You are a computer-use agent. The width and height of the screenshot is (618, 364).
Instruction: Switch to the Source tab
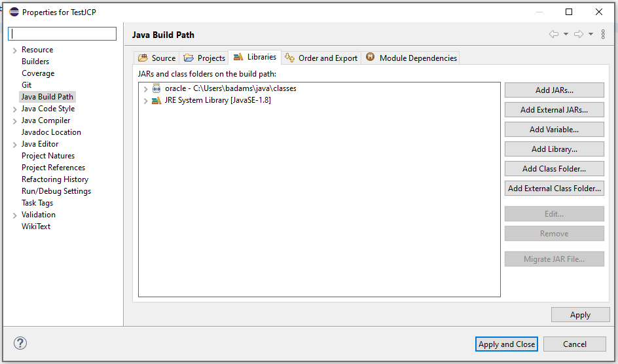click(156, 58)
